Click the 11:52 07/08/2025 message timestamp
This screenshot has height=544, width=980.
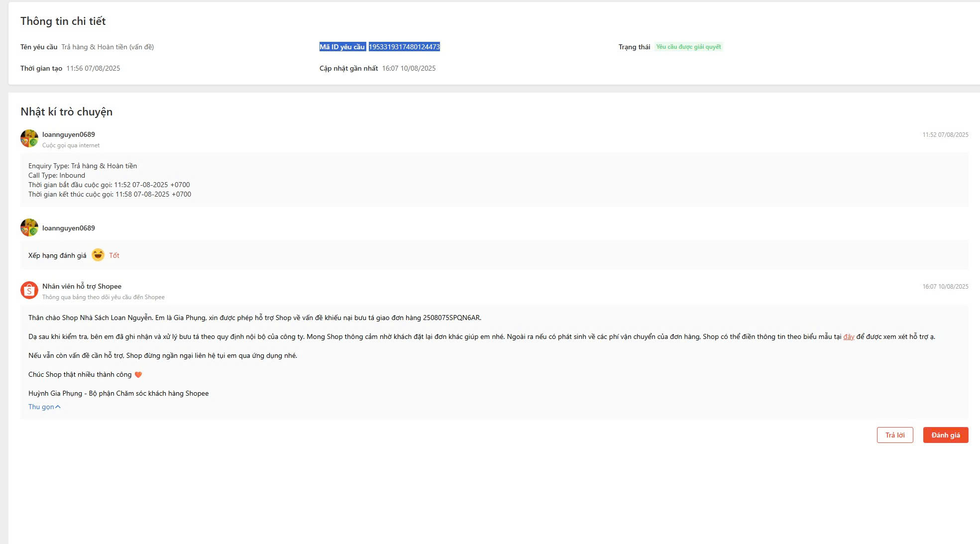pos(945,135)
